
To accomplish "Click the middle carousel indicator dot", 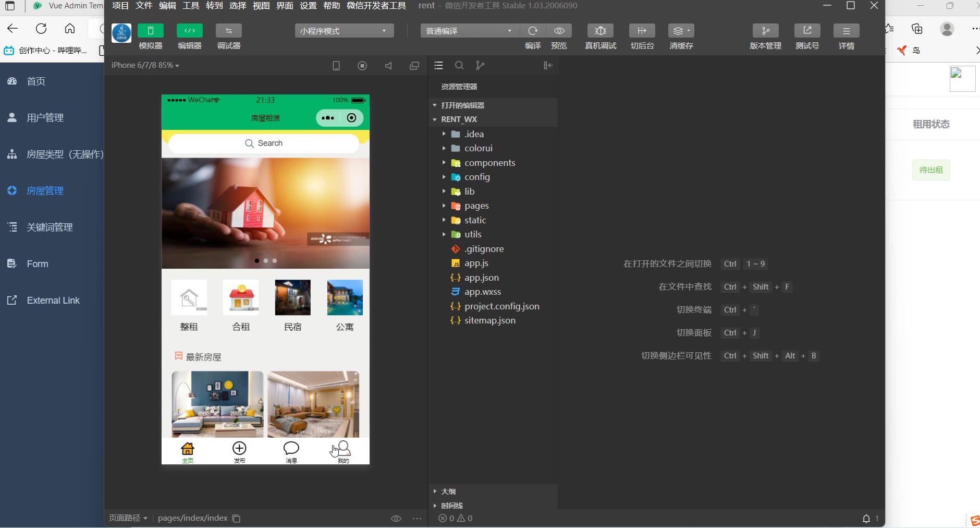I will (x=266, y=260).
